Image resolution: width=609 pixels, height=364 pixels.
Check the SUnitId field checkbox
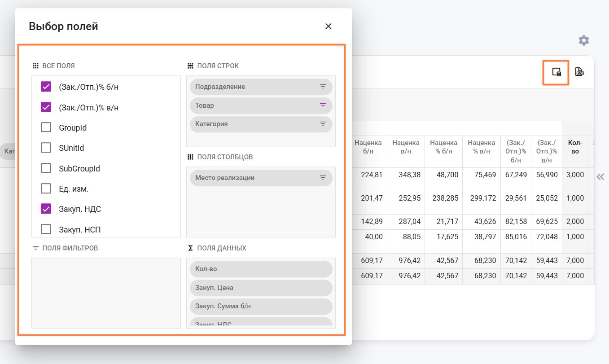46,148
